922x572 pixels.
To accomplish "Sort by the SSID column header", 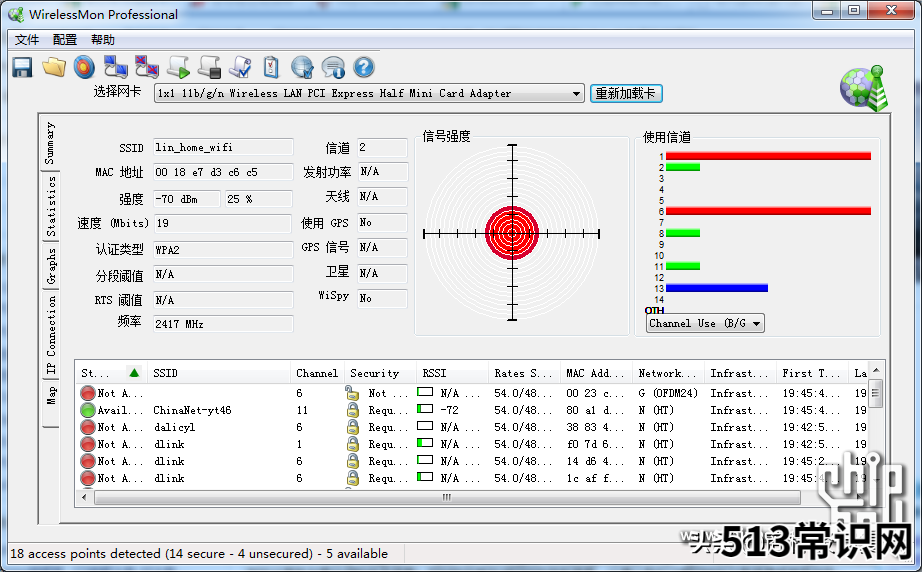I will 218,373.
